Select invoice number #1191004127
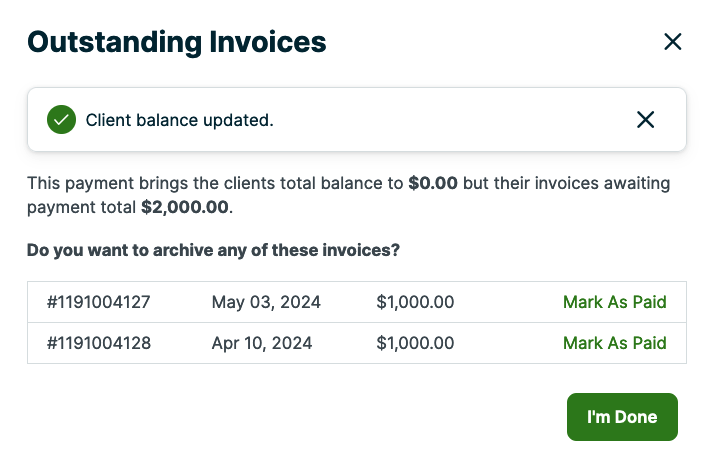713x467 pixels. point(99,302)
